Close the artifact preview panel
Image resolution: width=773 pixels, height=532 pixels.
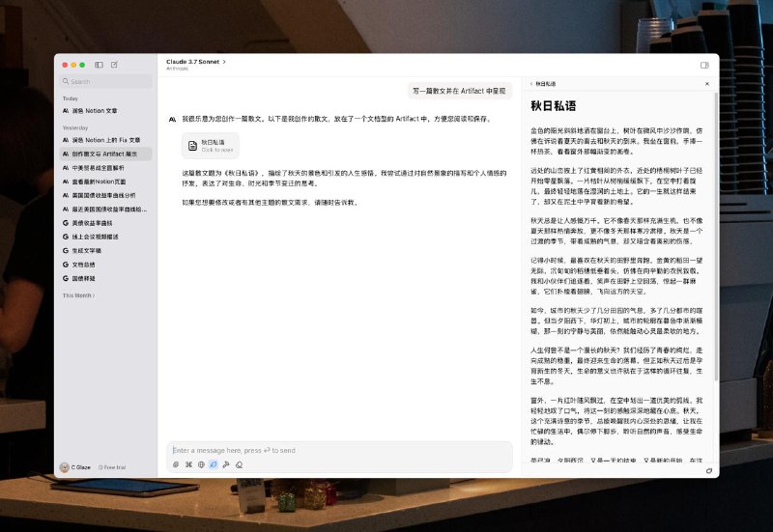click(x=707, y=84)
